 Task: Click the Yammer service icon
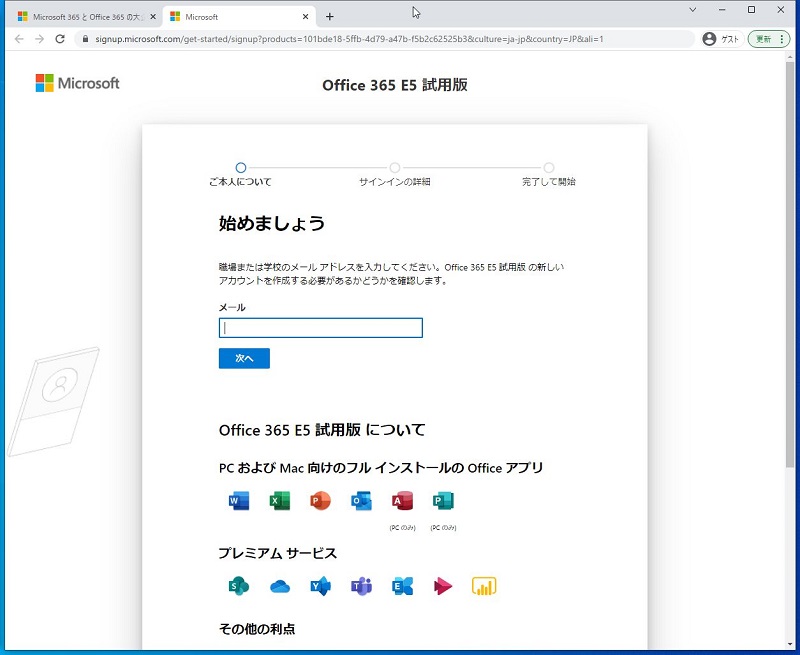click(x=320, y=587)
